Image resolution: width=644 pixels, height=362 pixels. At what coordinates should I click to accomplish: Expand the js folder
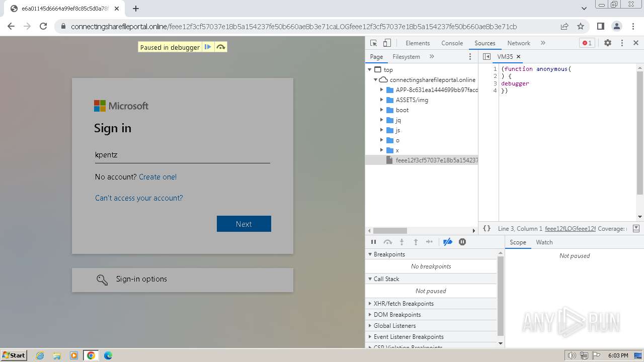click(382, 130)
